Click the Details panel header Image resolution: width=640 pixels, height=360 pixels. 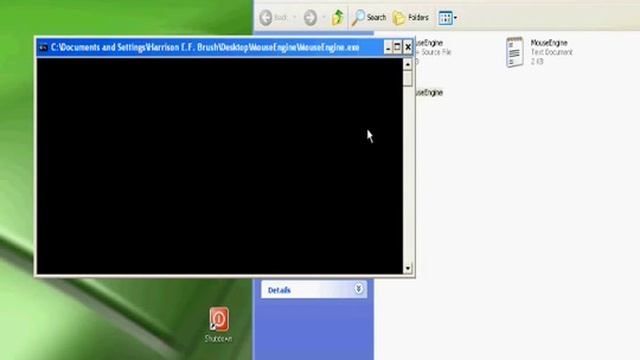coord(314,289)
